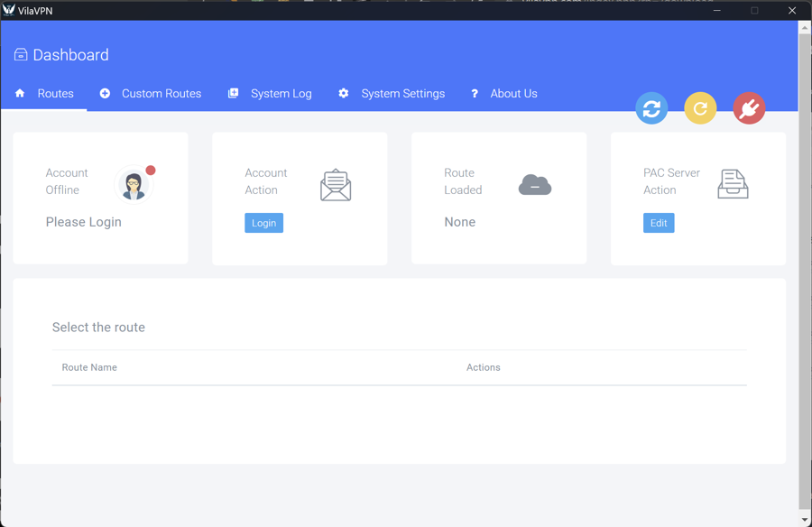Click the blue sync arrows round button
Image resolution: width=812 pixels, height=527 pixels.
tap(651, 108)
